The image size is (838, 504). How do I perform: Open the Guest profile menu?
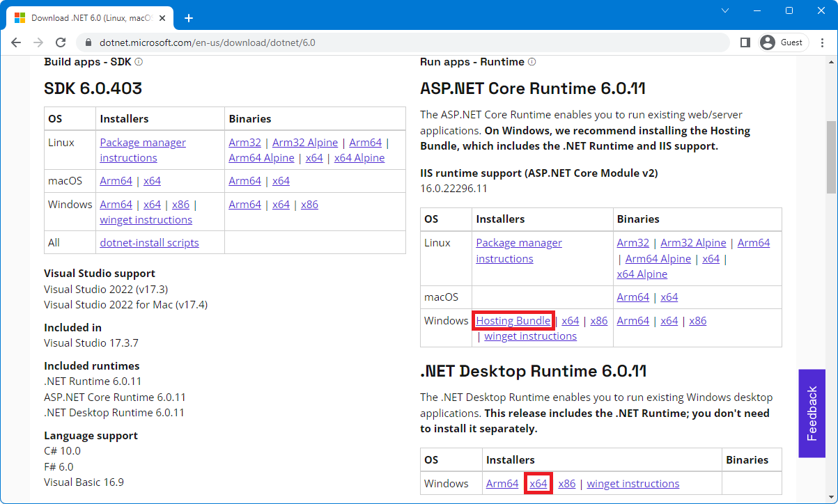[784, 42]
